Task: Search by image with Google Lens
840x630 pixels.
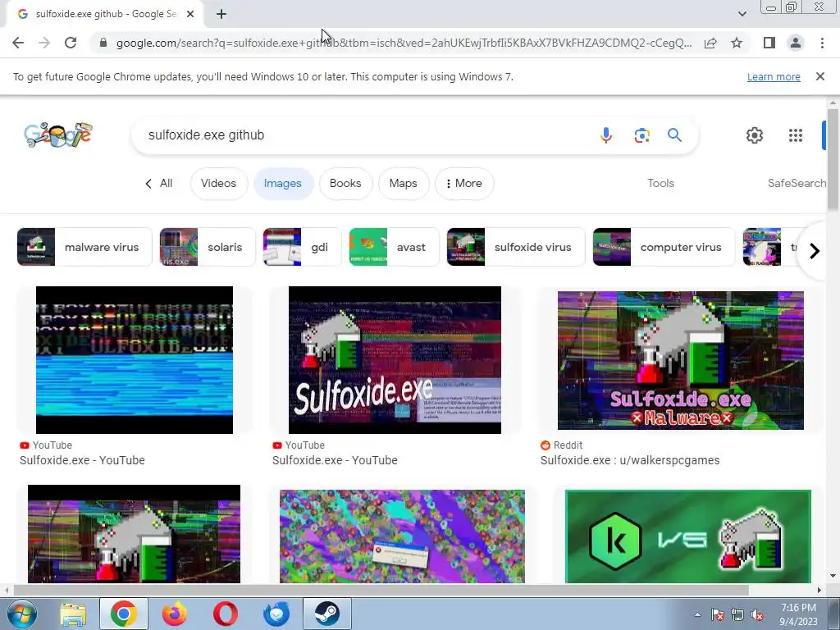Action: point(641,135)
